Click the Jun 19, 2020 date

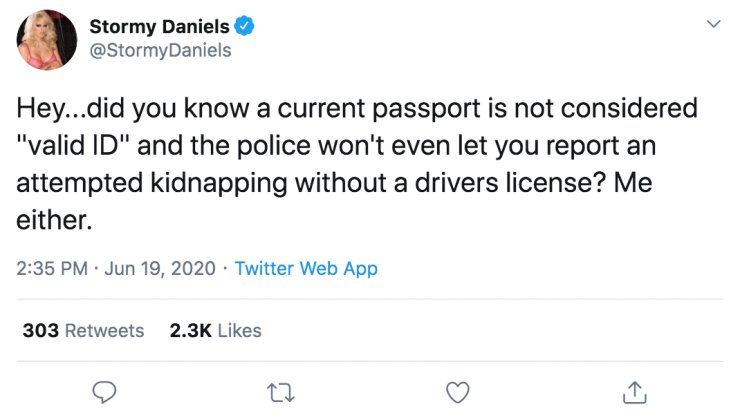(x=160, y=269)
